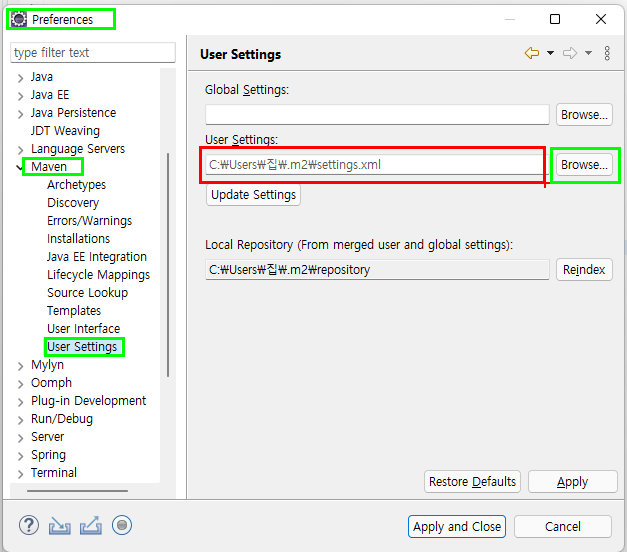Screen dimensions: 627x552
Task: Click the User Settings path field
Action: click(x=377, y=165)
